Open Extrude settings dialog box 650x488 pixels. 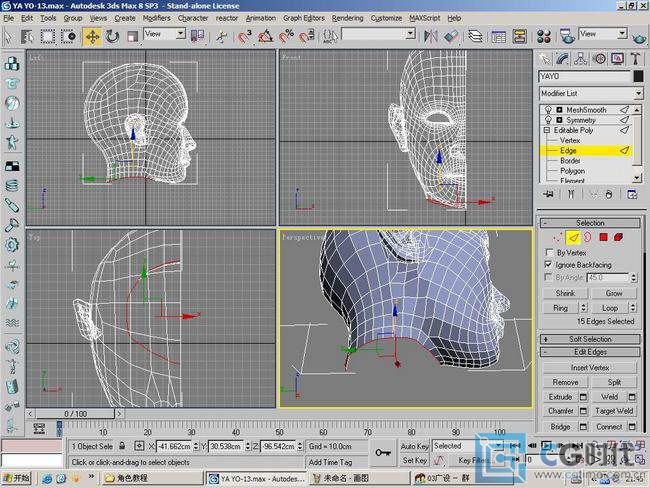[x=583, y=397]
